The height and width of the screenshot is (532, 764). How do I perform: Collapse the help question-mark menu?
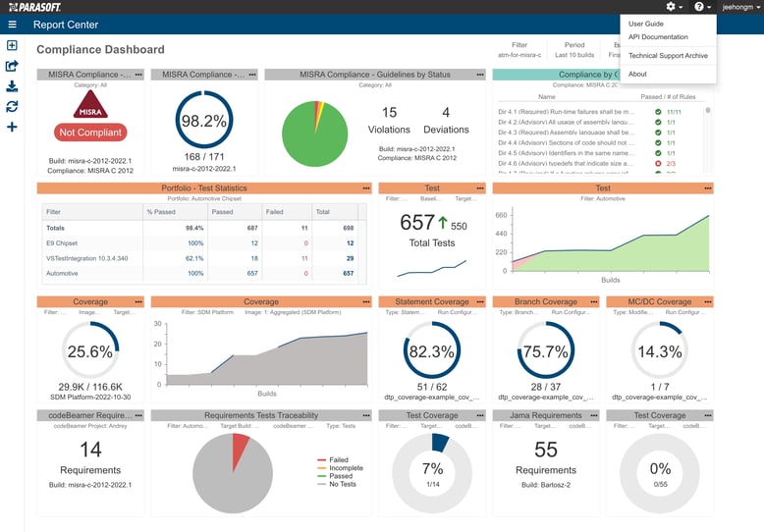pyautogui.click(x=702, y=7)
